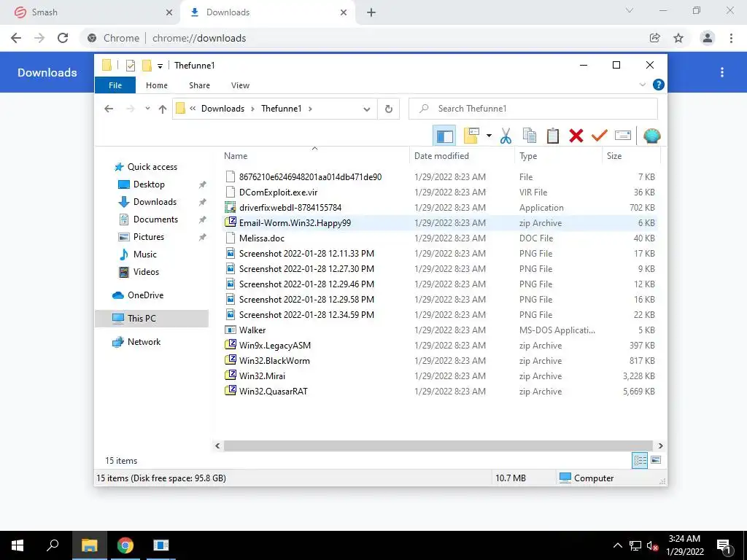Click the red X Delete icon
Viewport: 747px width, 560px height.
pyautogui.click(x=576, y=136)
